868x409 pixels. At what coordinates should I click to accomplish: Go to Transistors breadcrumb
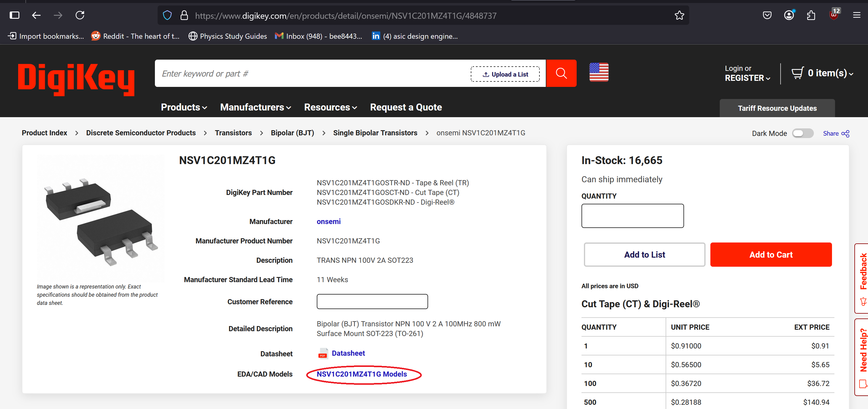pos(233,133)
